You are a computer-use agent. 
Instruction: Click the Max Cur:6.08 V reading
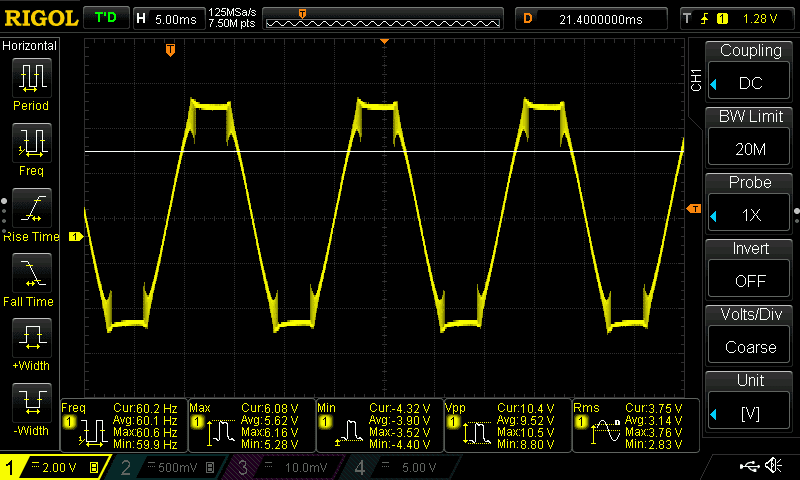[x=269, y=409]
